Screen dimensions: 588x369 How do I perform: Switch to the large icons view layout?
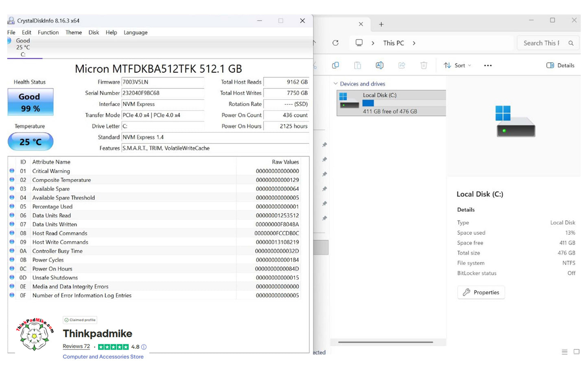[x=576, y=352]
